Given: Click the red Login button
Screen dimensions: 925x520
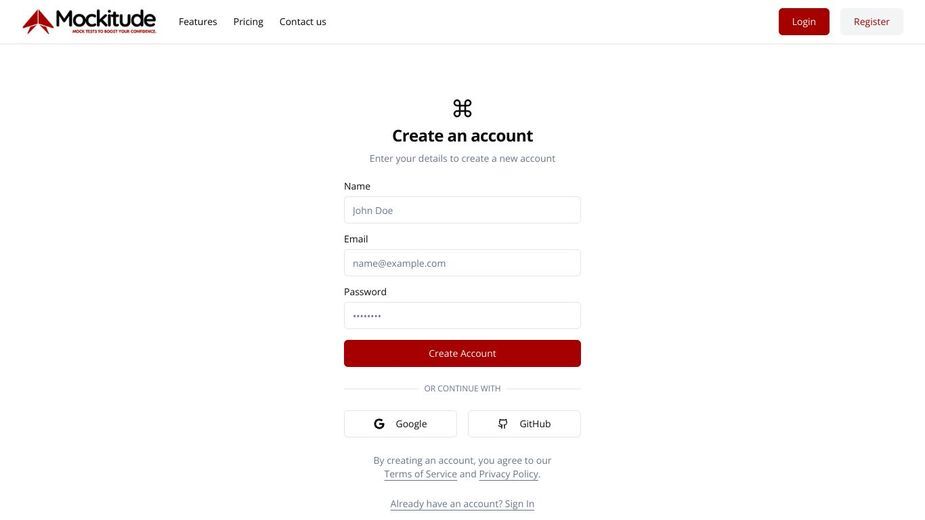Looking at the screenshot, I should click(803, 22).
